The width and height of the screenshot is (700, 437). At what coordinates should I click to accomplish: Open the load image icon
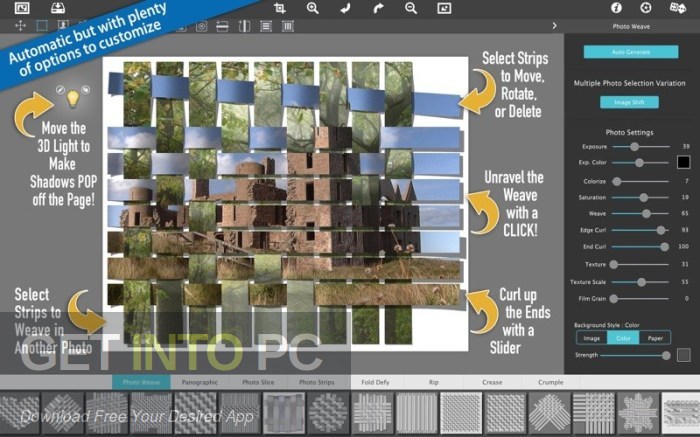click(x=22, y=8)
